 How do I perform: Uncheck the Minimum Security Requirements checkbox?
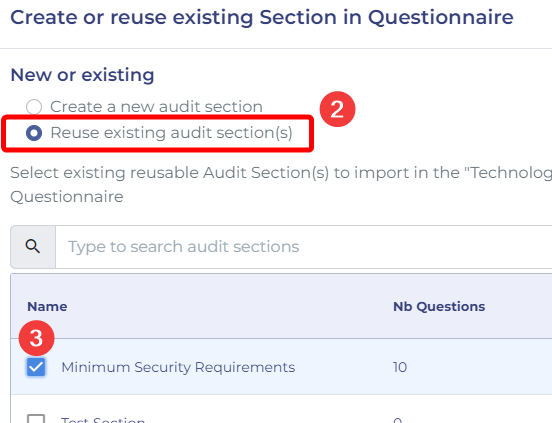pos(36,367)
